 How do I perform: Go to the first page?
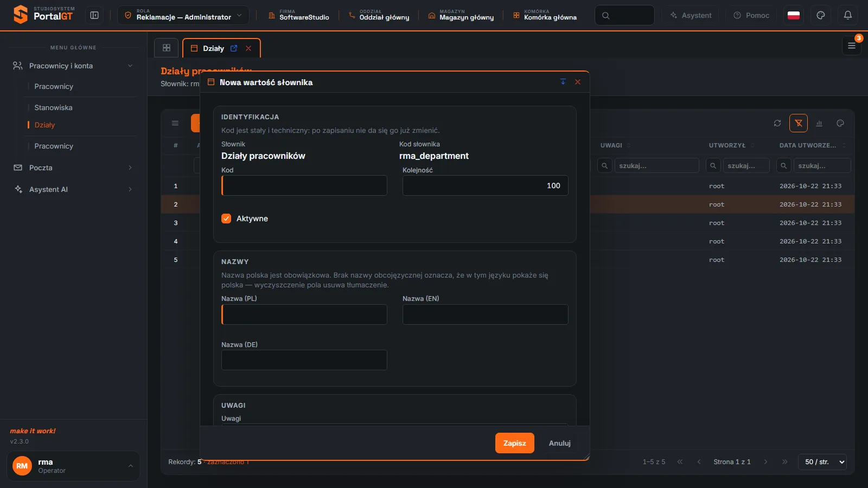680,462
